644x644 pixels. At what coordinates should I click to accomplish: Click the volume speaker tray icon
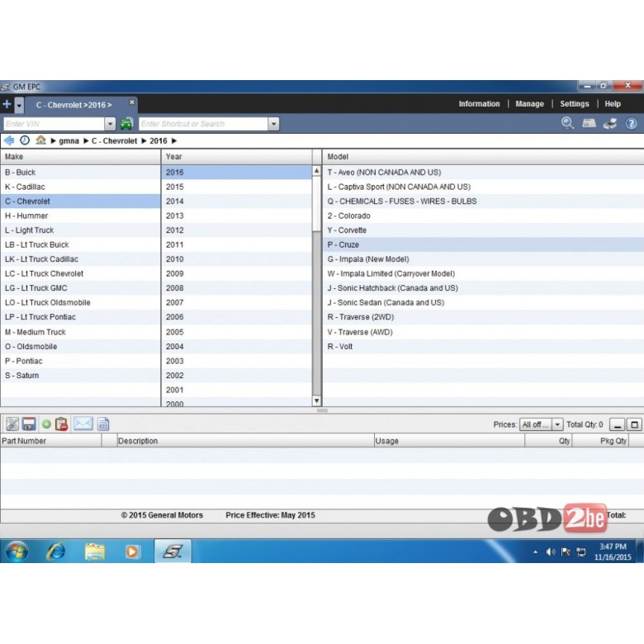550,552
